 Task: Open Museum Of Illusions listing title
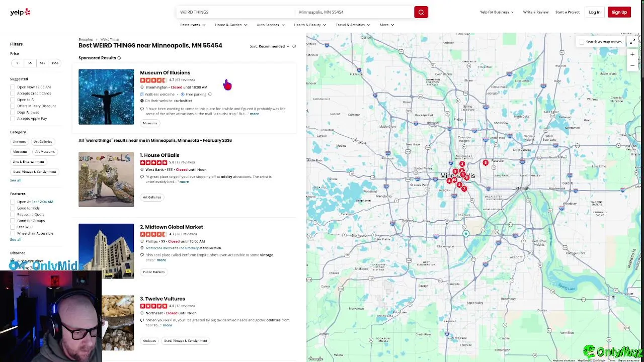point(165,73)
